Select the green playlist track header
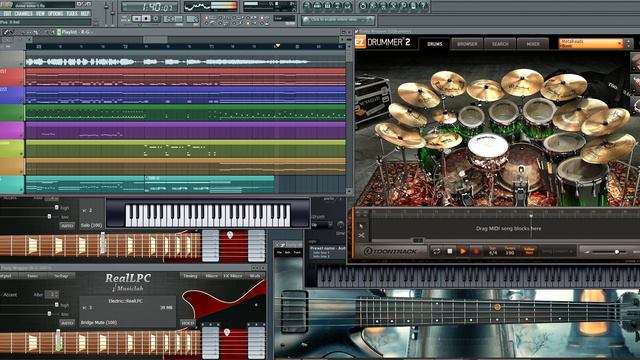Image resolution: width=640 pixels, height=360 pixels. (12, 113)
